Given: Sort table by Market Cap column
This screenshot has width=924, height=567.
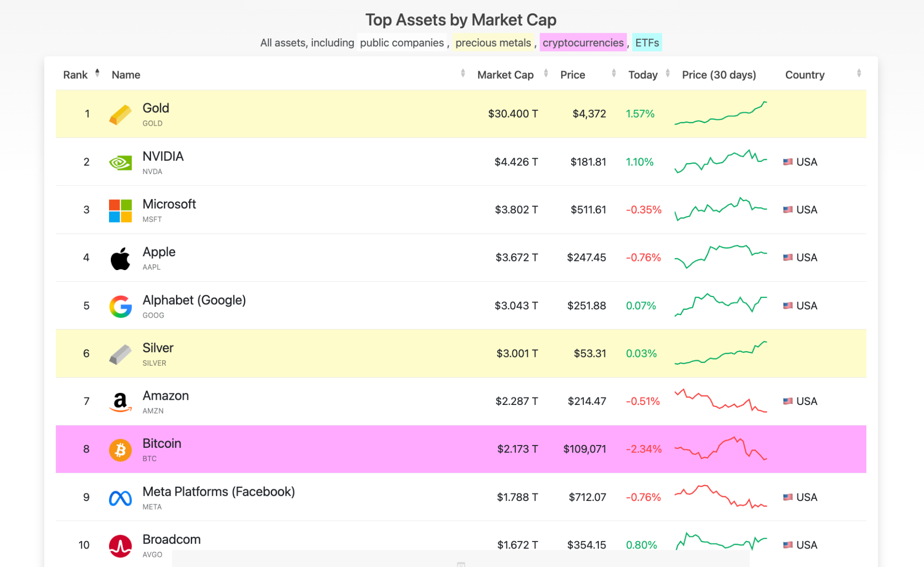Looking at the screenshot, I should click(505, 75).
